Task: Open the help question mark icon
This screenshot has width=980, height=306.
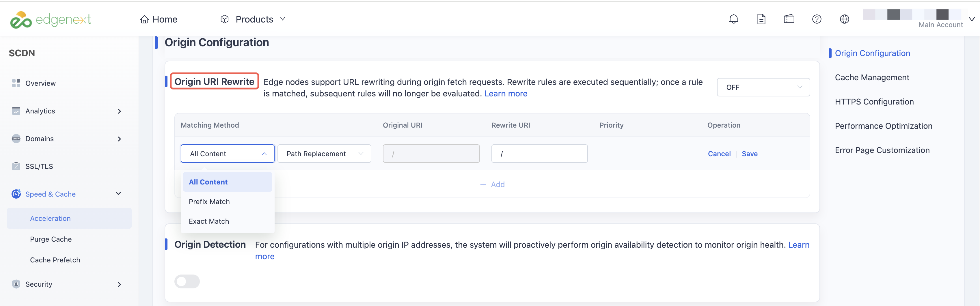Action: click(x=817, y=19)
